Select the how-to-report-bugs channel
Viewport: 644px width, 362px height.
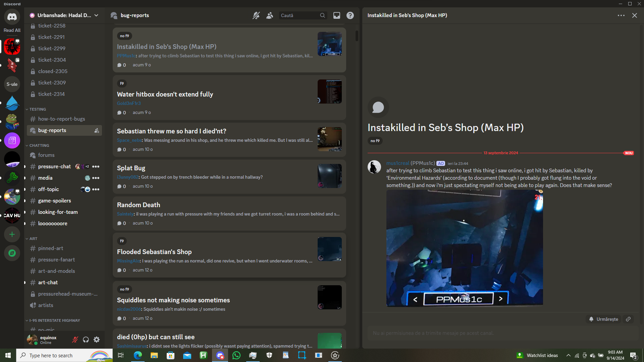61,119
